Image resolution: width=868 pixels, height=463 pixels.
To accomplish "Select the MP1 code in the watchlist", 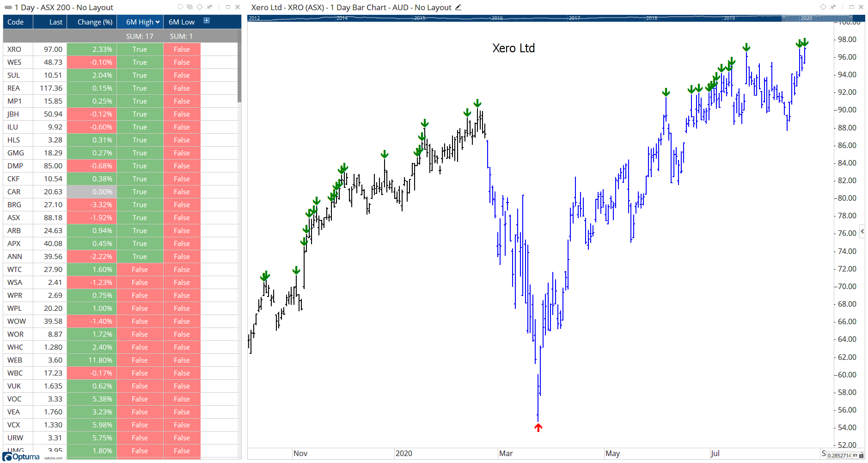I will (x=14, y=101).
